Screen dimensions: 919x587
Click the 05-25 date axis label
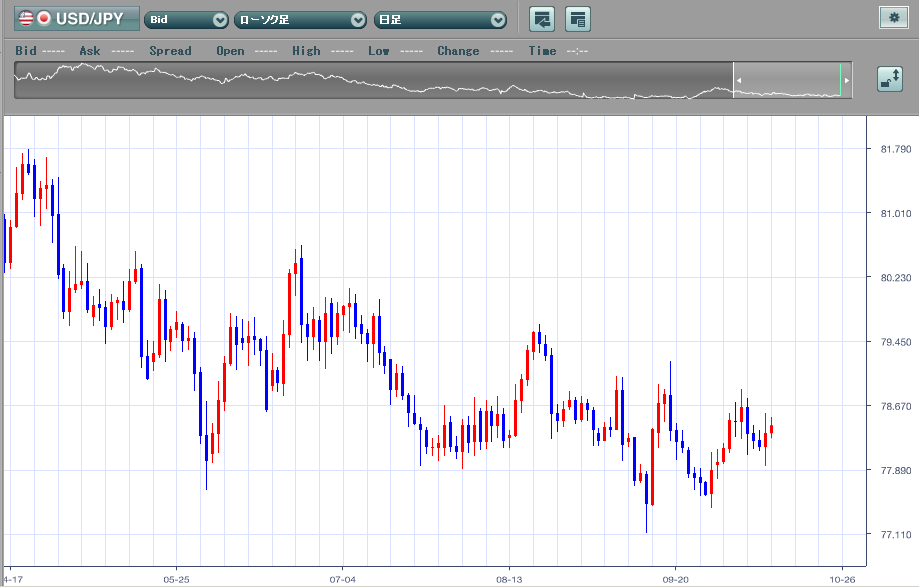pyautogui.click(x=176, y=579)
